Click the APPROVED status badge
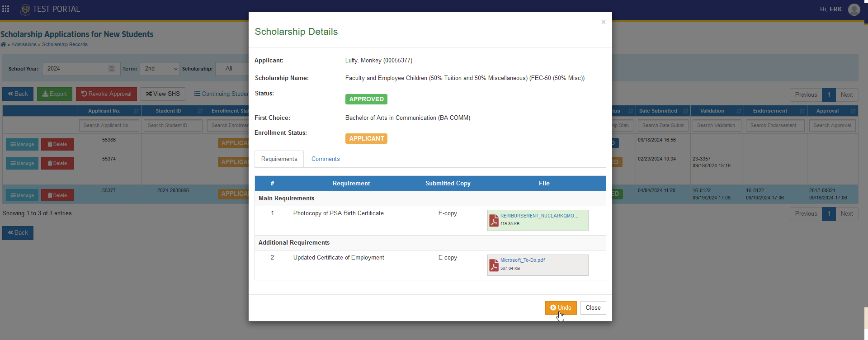Image resolution: width=868 pixels, height=340 pixels. 366,99
